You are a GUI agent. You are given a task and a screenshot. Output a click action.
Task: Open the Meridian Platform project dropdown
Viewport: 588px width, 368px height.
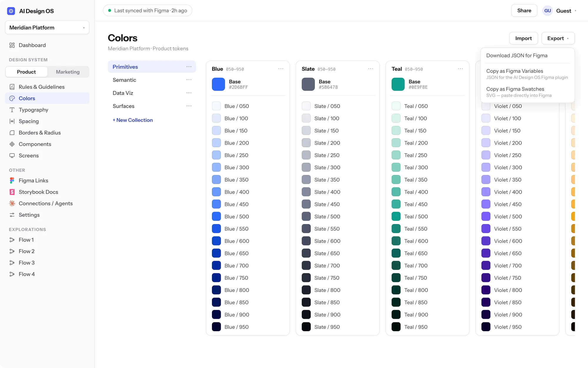click(x=47, y=28)
